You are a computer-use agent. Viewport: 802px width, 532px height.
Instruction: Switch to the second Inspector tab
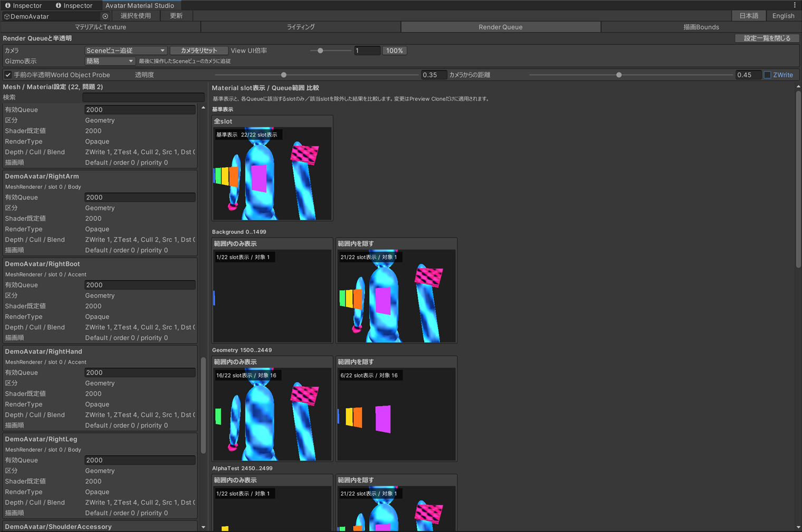point(74,5)
